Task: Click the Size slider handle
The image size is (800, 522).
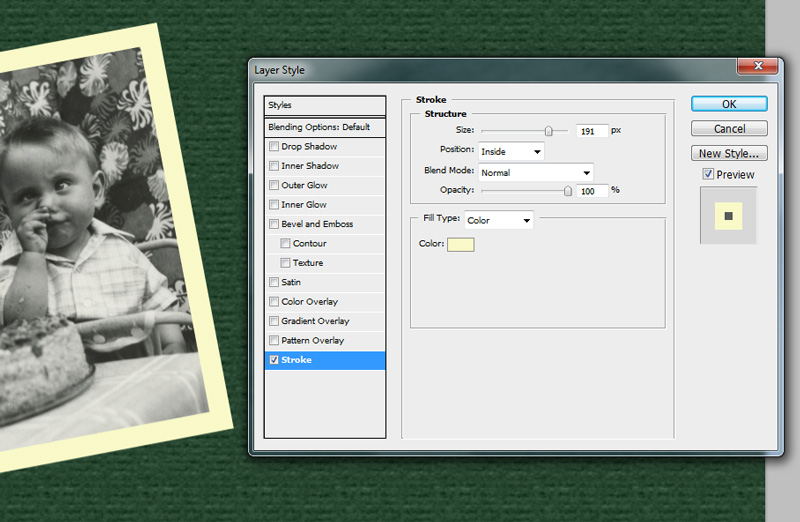Action: 548,131
